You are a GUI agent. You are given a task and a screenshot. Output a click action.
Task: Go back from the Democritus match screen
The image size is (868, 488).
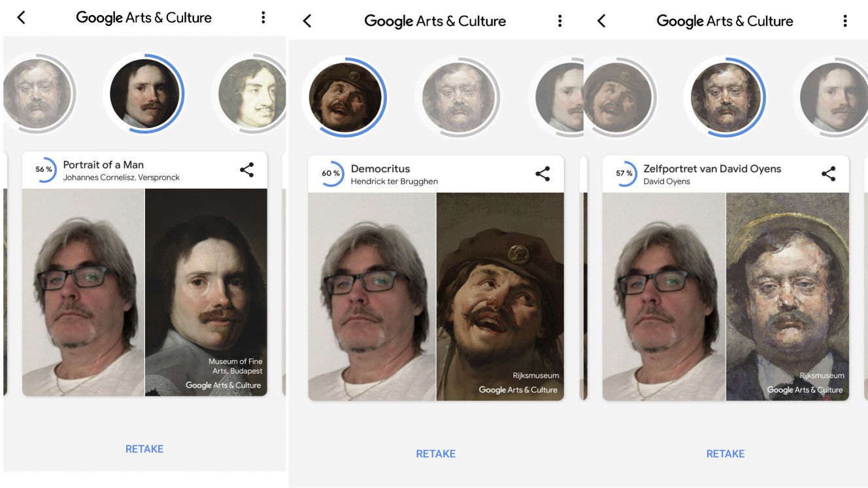point(307,21)
